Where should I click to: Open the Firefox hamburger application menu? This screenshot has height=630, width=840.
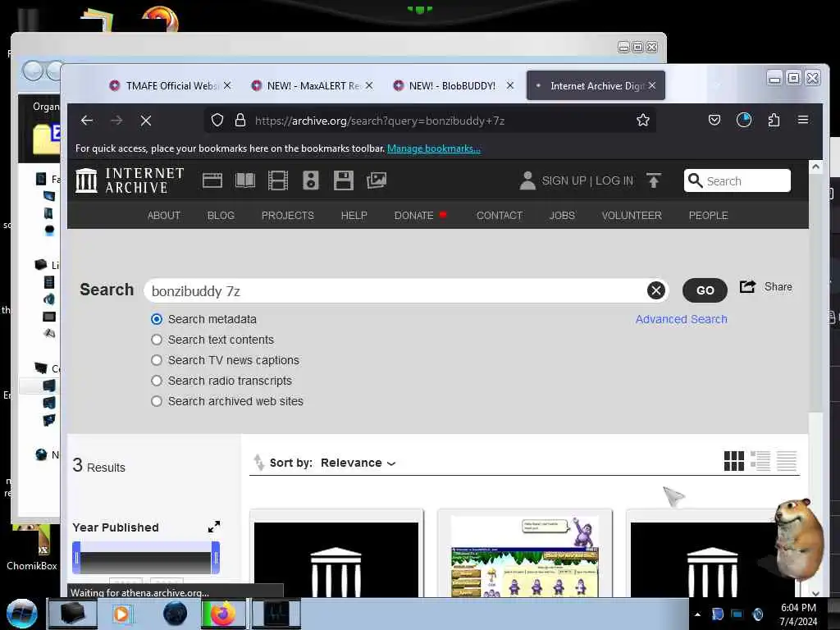click(x=802, y=120)
